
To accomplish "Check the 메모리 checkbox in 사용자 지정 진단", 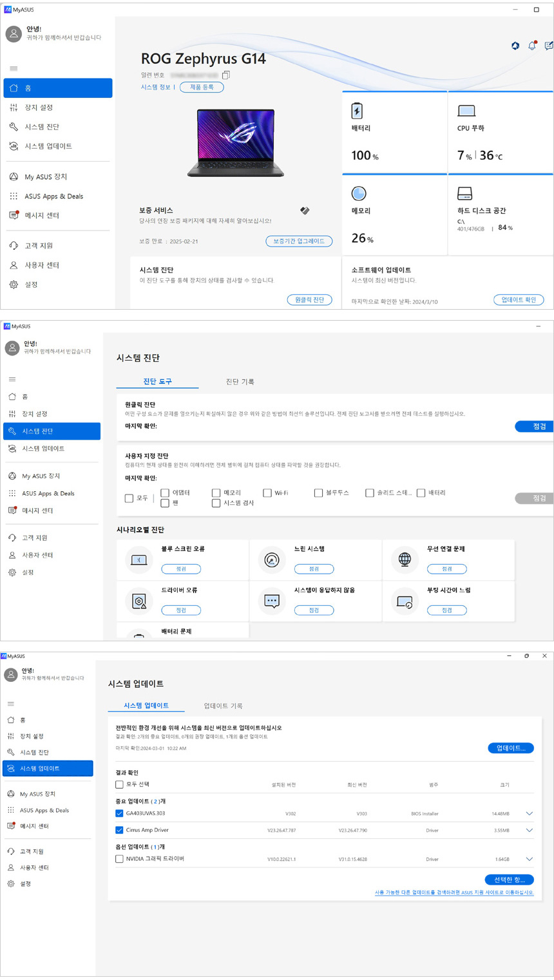I will point(216,493).
